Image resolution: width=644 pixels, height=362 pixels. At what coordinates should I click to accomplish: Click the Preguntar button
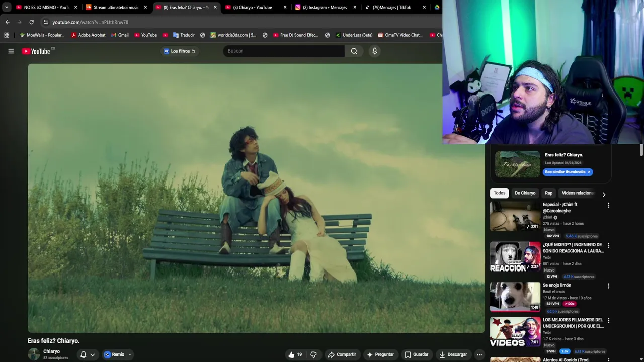click(380, 354)
